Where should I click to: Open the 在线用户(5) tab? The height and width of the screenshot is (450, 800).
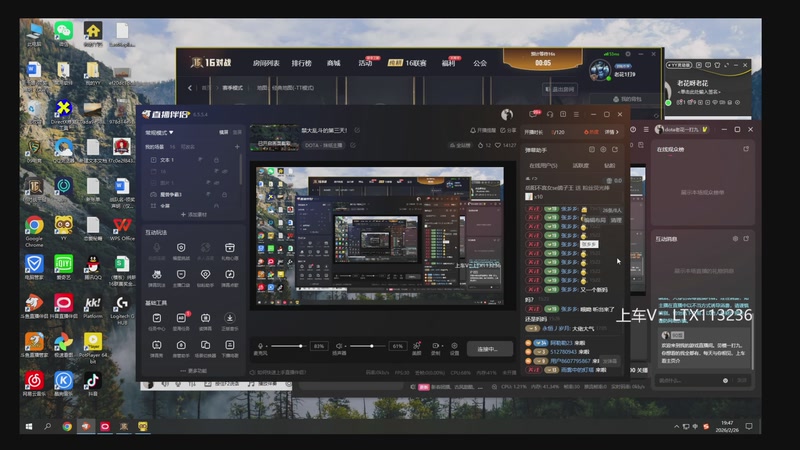click(543, 166)
